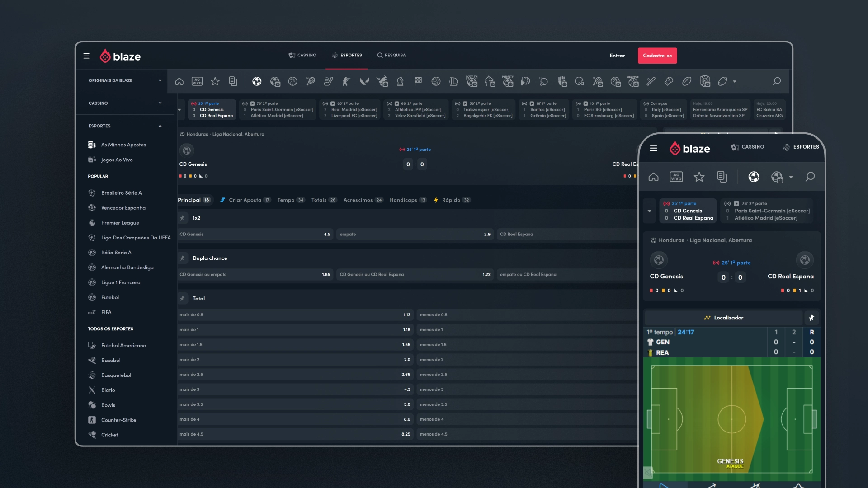Viewport: 868px width, 488px height.
Task: Open Brasileiro Série A in sidebar
Action: pyautogui.click(x=121, y=193)
